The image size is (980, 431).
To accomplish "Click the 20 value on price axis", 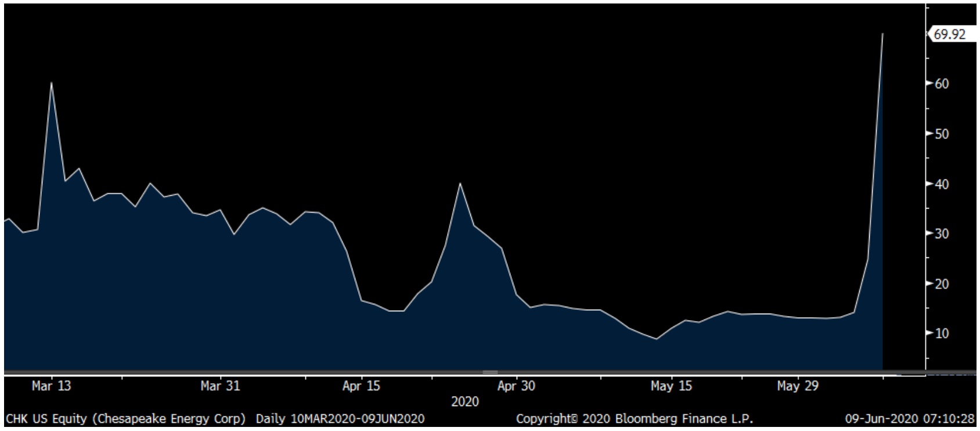I will coord(942,283).
